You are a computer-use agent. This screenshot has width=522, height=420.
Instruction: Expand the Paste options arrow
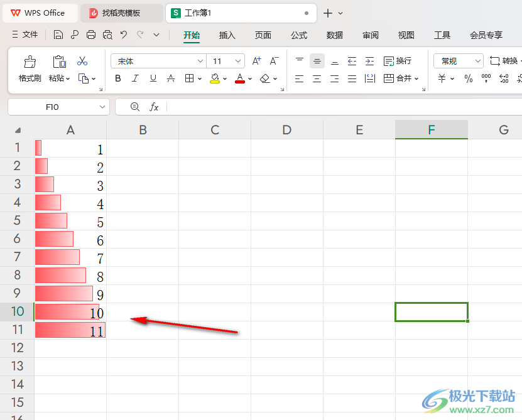(68, 79)
